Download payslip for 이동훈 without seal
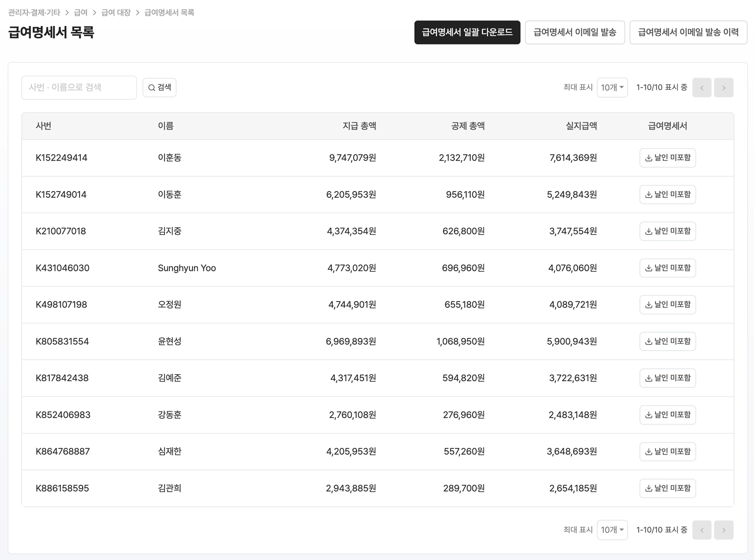 [x=667, y=194]
